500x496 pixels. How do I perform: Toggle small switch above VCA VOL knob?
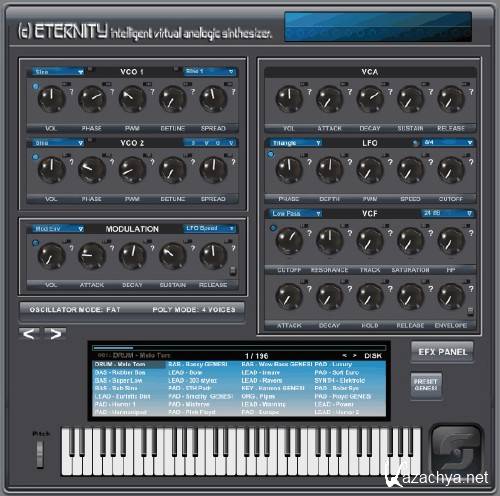[x=304, y=84]
